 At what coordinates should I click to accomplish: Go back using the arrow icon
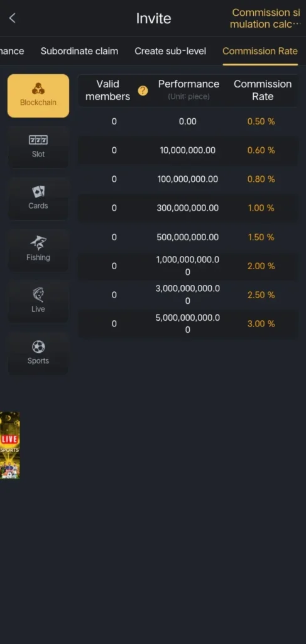13,18
